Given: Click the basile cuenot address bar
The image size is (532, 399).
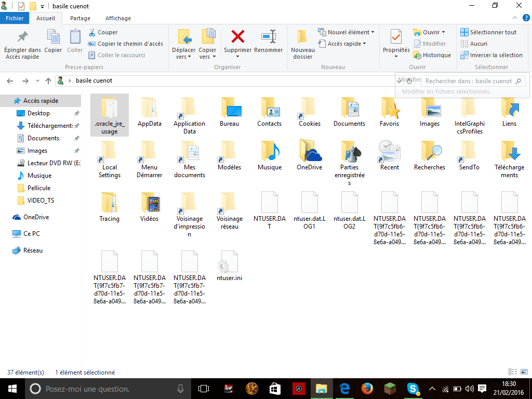Looking at the screenshot, I should point(225,81).
